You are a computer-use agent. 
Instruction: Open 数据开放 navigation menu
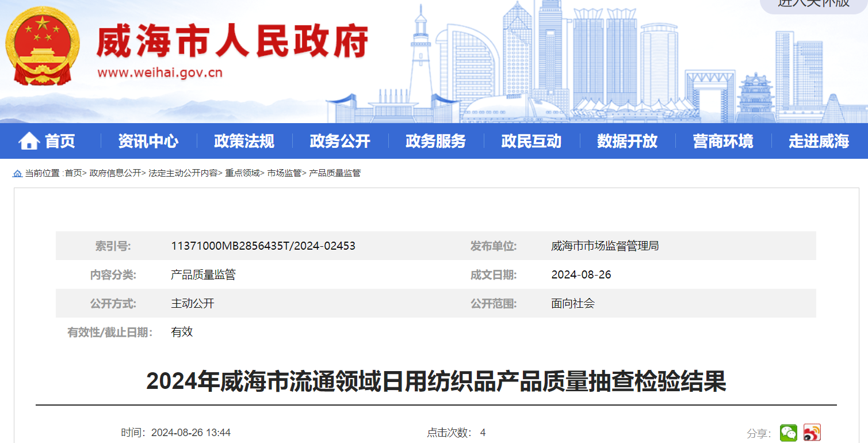[x=627, y=141]
